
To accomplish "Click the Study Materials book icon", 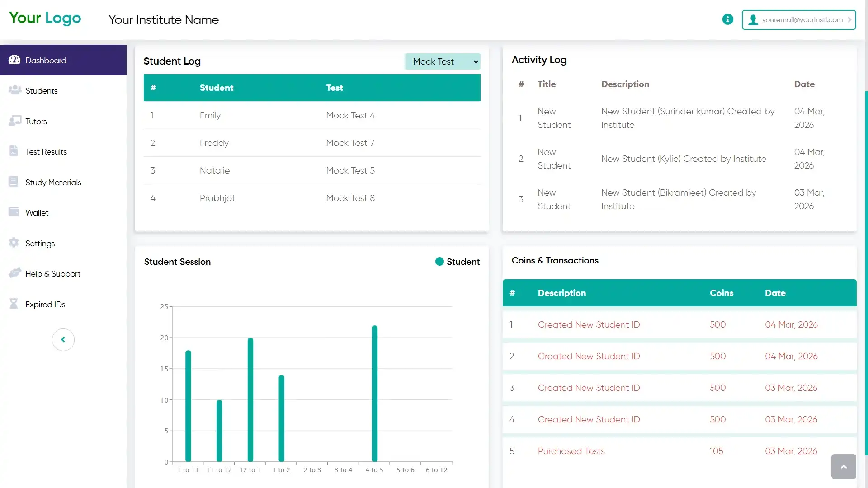I will tap(14, 182).
